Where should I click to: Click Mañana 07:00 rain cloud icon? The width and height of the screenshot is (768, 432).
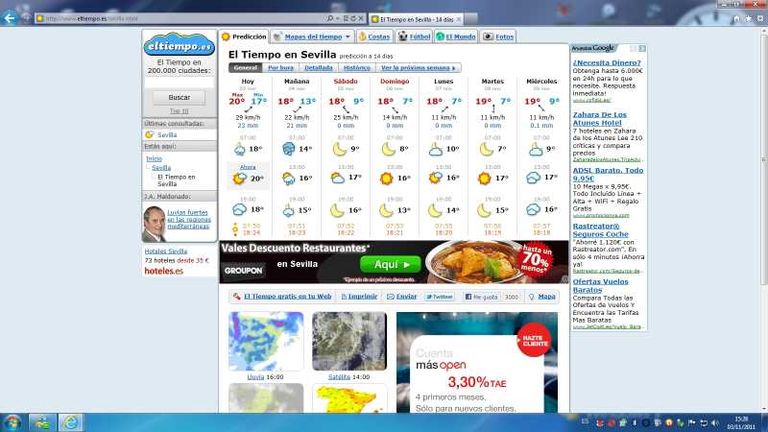(x=288, y=149)
